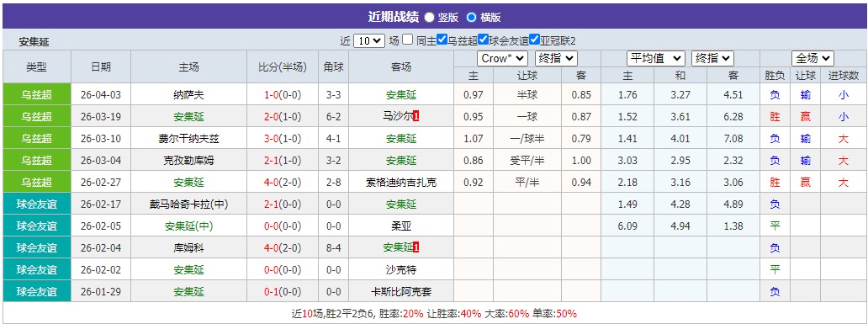Click 日期 column header
This screenshot has width=868, height=324.
[101, 67]
